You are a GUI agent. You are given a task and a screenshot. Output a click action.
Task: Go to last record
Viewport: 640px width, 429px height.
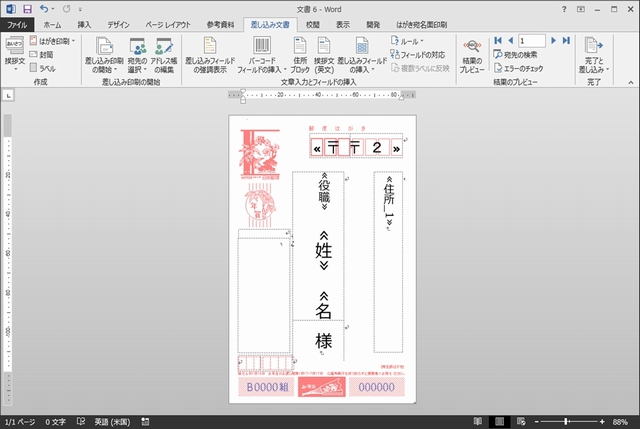pos(566,40)
